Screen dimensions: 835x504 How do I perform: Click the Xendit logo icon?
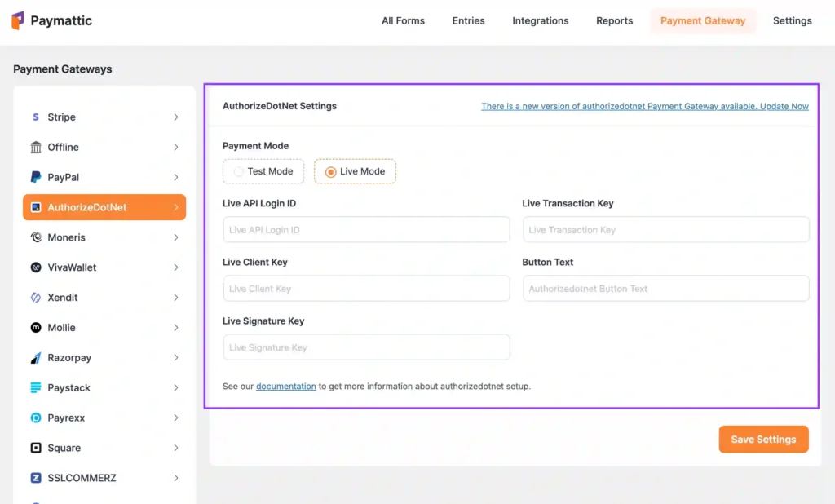[36, 298]
